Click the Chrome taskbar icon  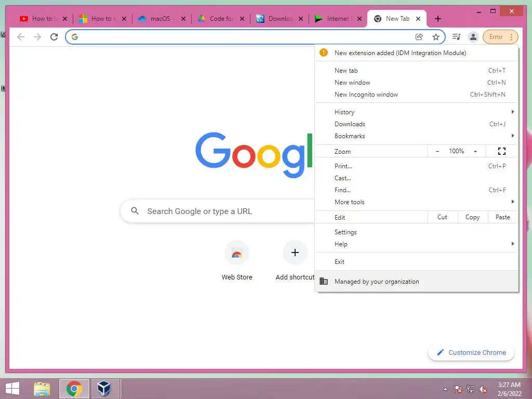coord(74,389)
